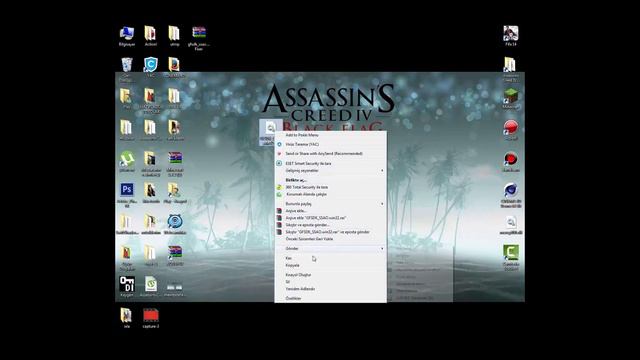
Task: Expand the Bununla paylaş submenu
Action: click(x=330, y=204)
